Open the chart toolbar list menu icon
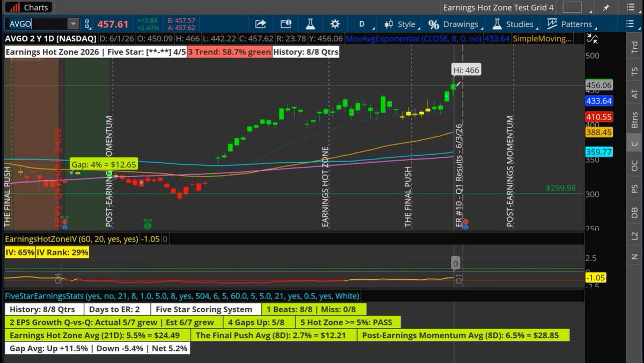This screenshot has width=644, height=363. (x=630, y=24)
